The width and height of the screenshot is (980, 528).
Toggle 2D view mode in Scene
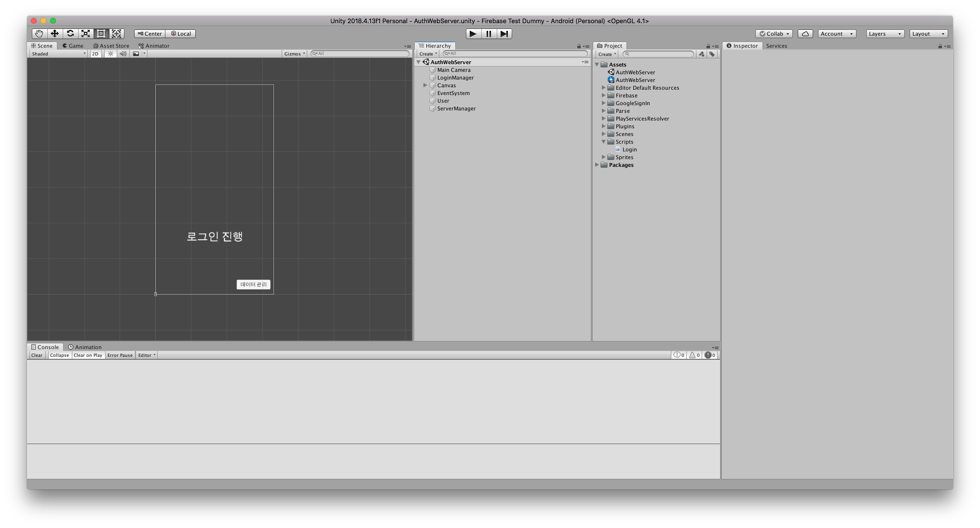[95, 54]
